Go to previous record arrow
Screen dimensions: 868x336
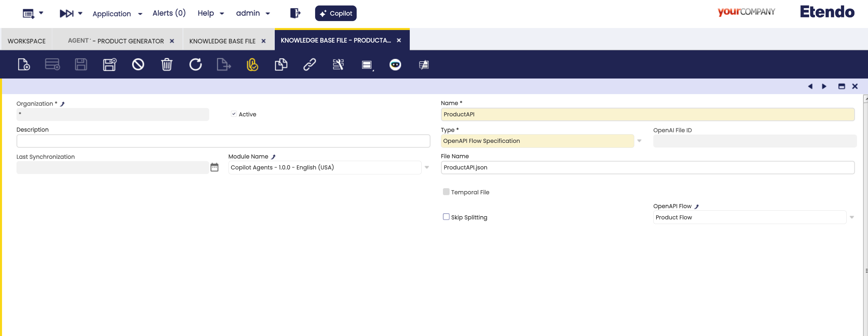[810, 86]
